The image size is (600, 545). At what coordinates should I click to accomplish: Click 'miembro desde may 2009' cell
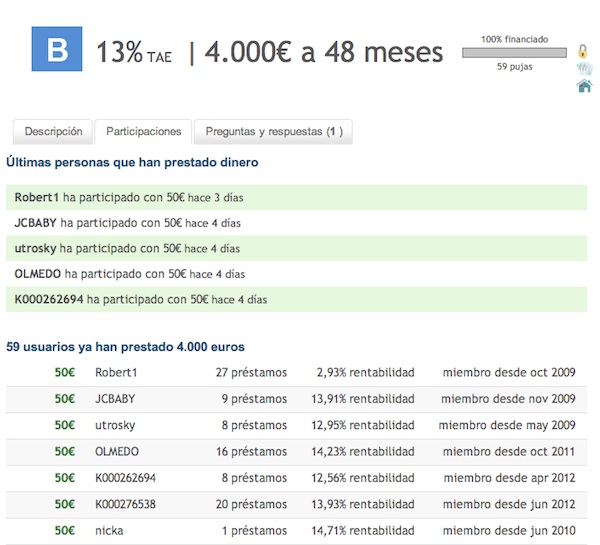[509, 425]
